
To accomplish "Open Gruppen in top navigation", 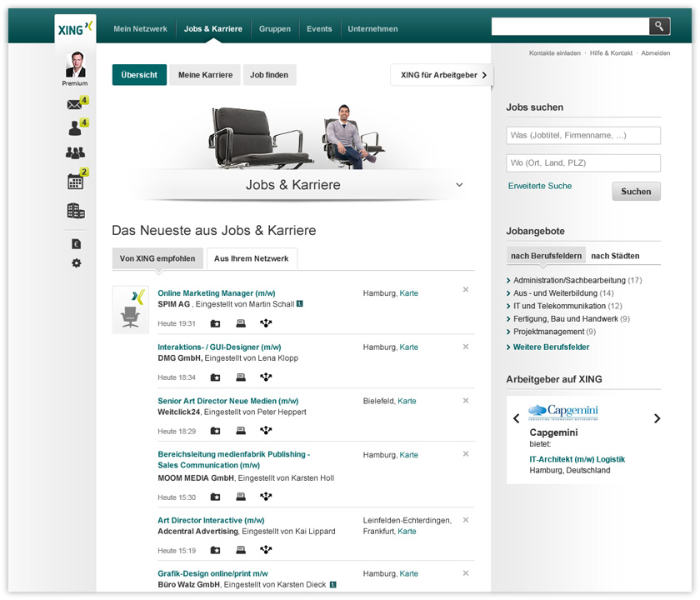I will click(274, 28).
